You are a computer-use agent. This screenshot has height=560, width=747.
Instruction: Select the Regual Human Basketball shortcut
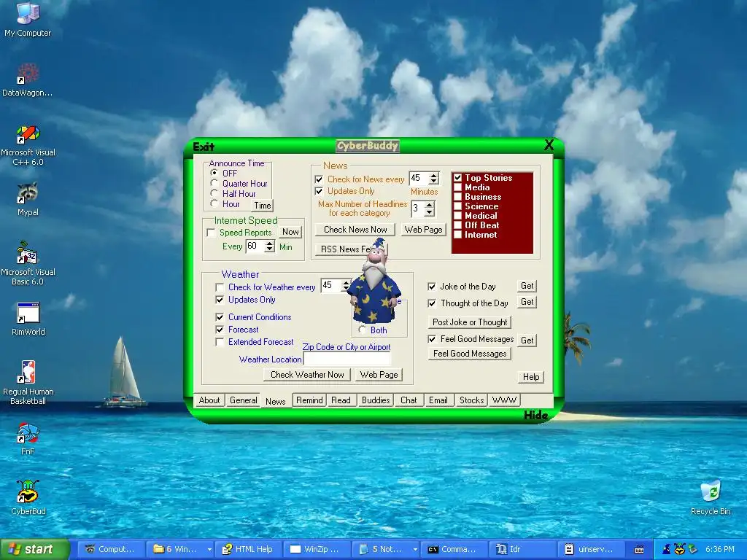click(28, 384)
